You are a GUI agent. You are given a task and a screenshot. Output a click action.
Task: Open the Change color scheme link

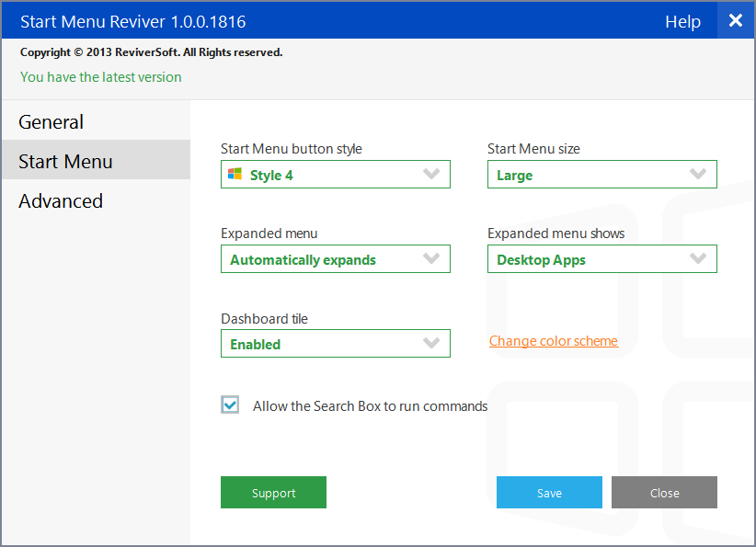(x=554, y=341)
